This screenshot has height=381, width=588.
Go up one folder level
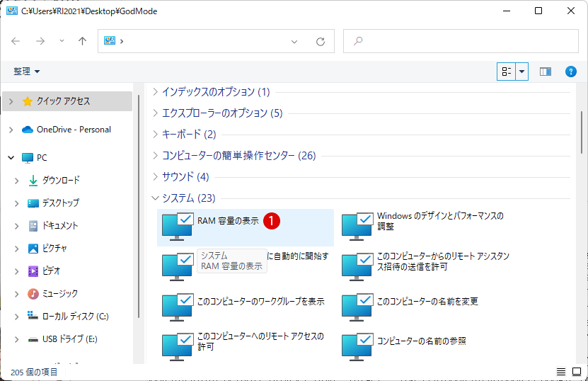(83, 41)
